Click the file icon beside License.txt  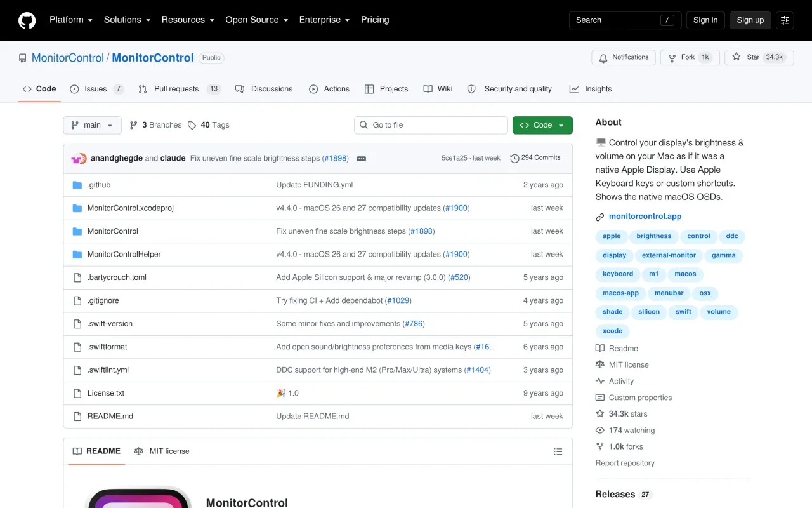(x=77, y=393)
